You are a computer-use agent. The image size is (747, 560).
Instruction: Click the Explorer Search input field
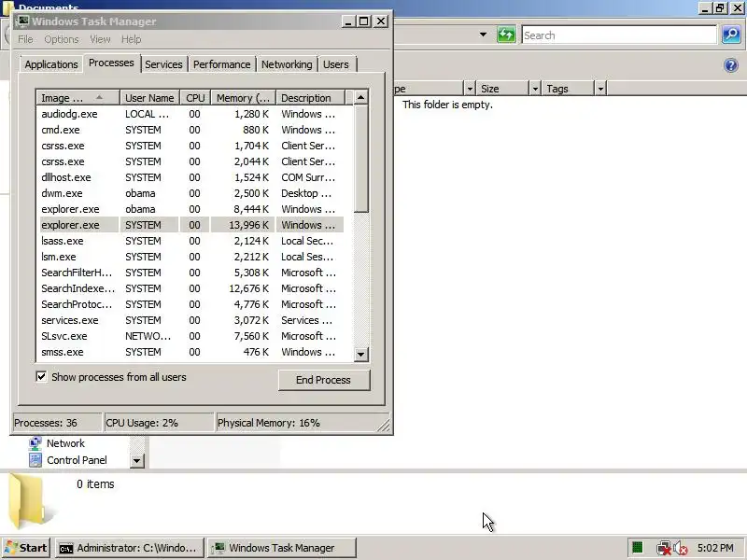[619, 35]
